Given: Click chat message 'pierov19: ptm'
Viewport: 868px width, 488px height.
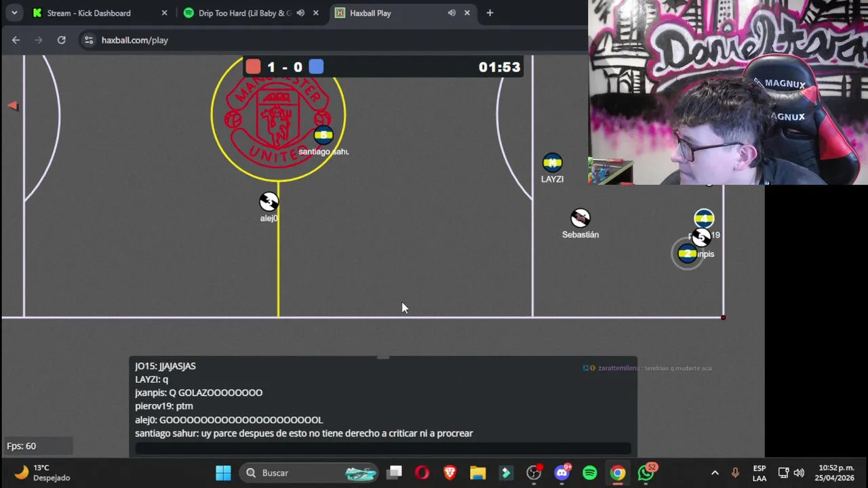Looking at the screenshot, I should pos(164,406).
